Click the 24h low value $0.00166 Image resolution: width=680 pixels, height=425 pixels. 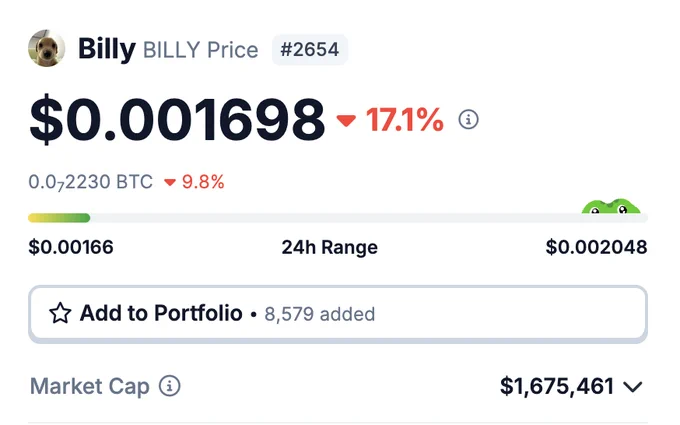[71, 247]
